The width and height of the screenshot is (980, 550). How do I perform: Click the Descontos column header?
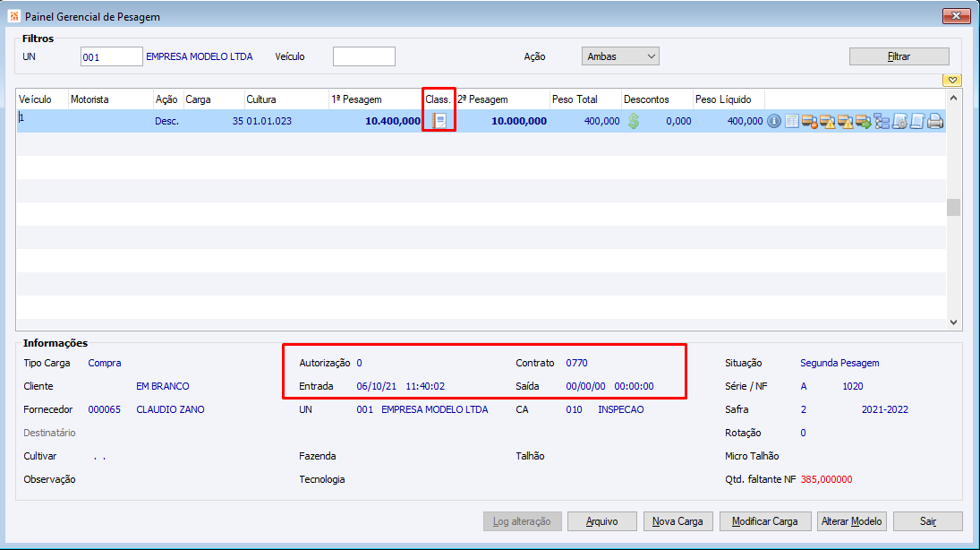pyautogui.click(x=657, y=99)
